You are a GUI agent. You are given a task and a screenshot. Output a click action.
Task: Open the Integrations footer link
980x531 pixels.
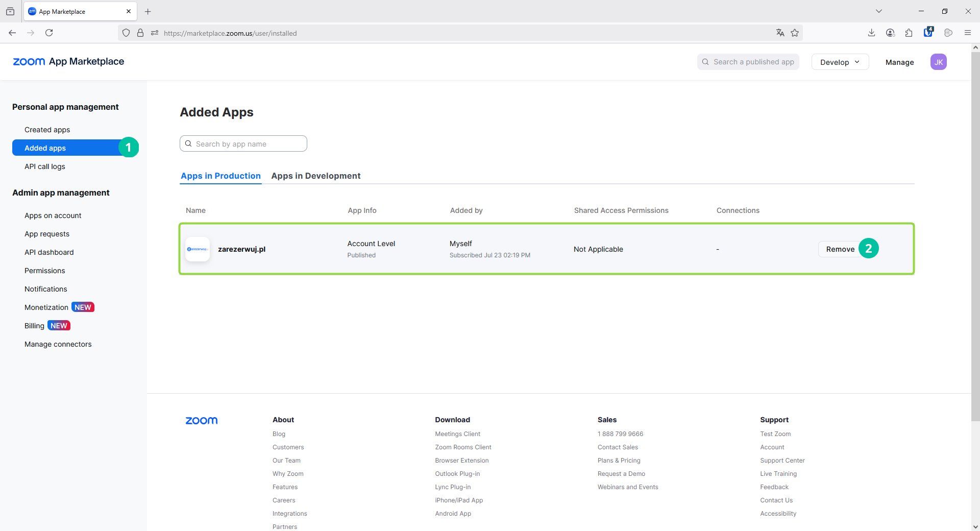[290, 514]
